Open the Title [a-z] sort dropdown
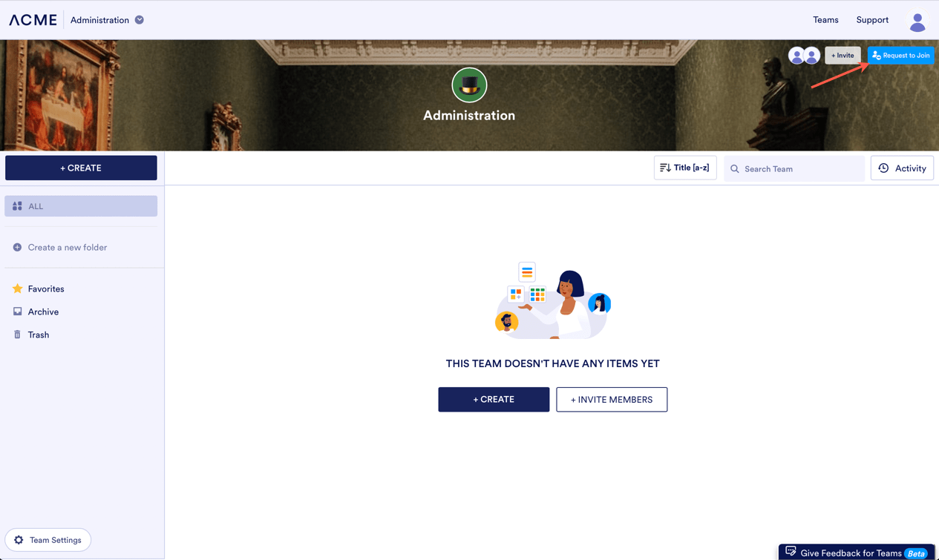Screen dimensions: 939x560 point(685,168)
